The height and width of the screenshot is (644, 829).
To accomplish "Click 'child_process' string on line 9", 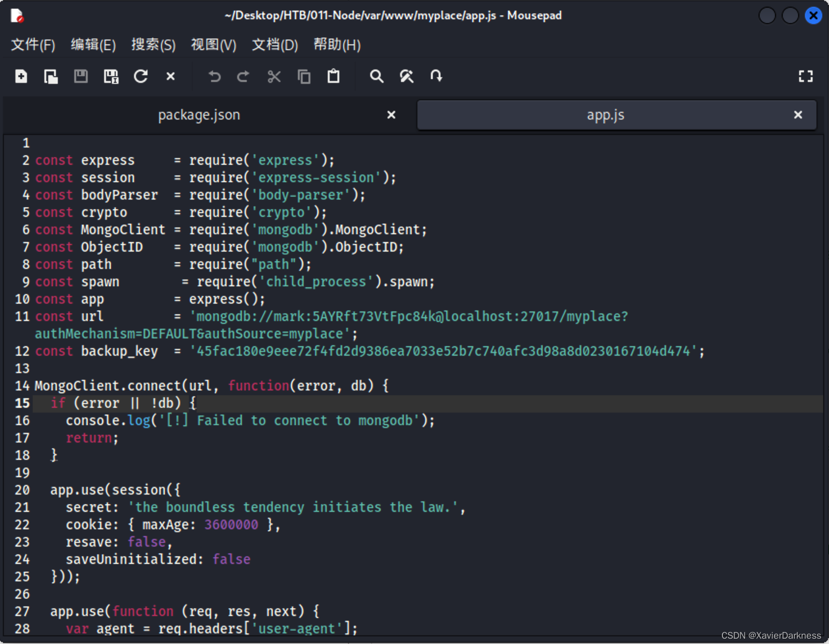I will click(316, 282).
